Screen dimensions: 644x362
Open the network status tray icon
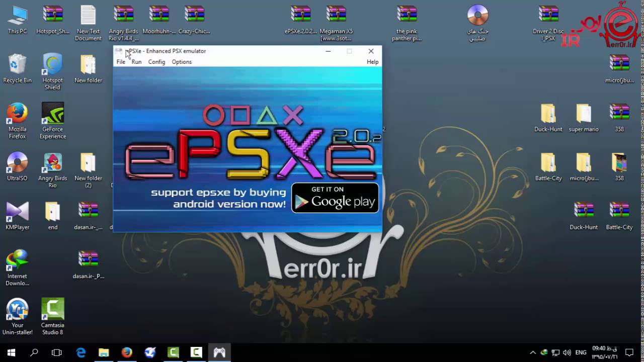[x=555, y=352]
